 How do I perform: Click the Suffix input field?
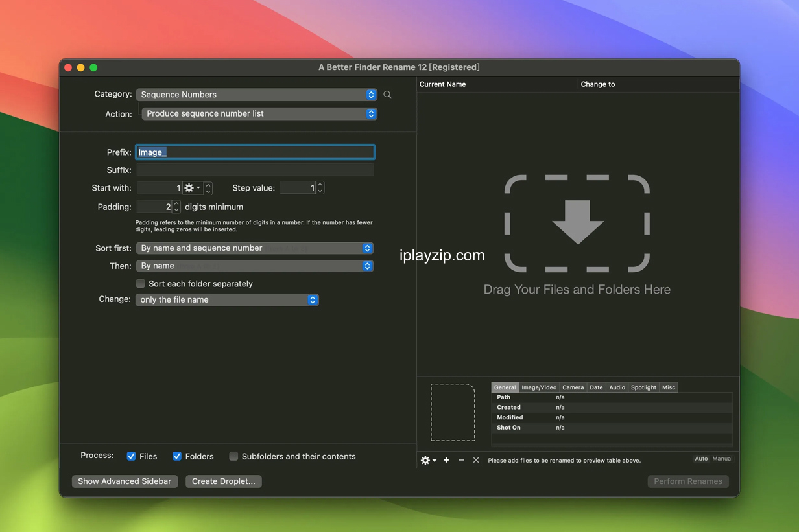[x=255, y=170]
